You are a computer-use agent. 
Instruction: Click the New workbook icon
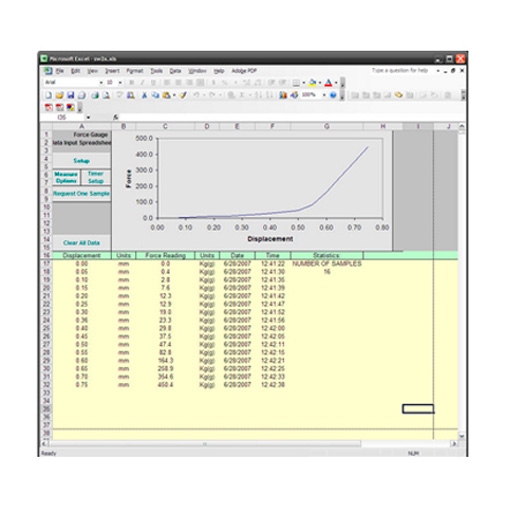[x=49, y=95]
